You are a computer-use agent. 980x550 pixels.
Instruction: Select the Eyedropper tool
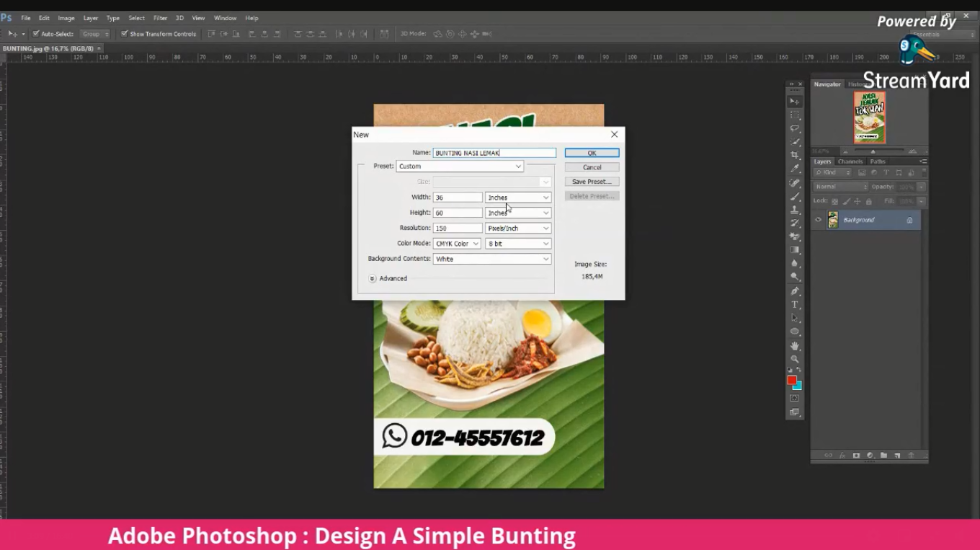pyautogui.click(x=795, y=169)
